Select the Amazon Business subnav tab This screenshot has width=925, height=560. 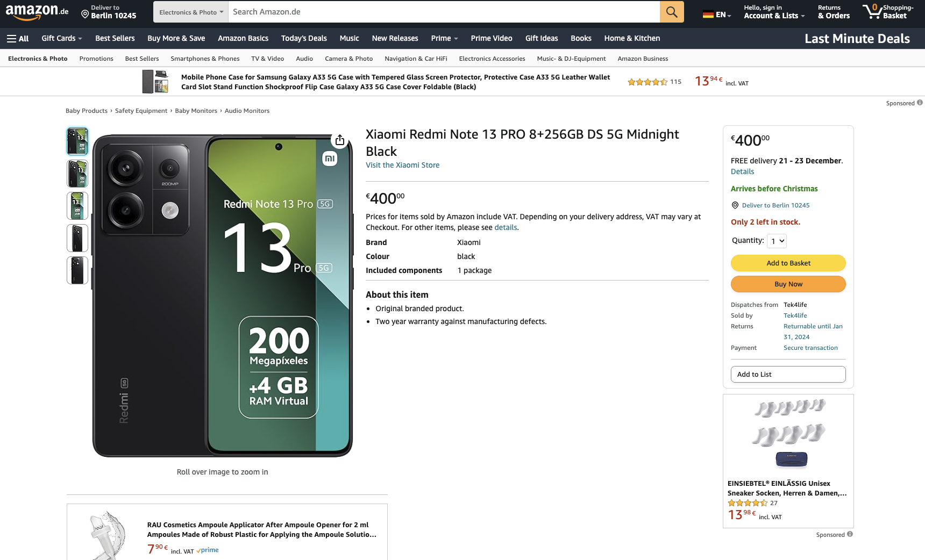(x=643, y=59)
